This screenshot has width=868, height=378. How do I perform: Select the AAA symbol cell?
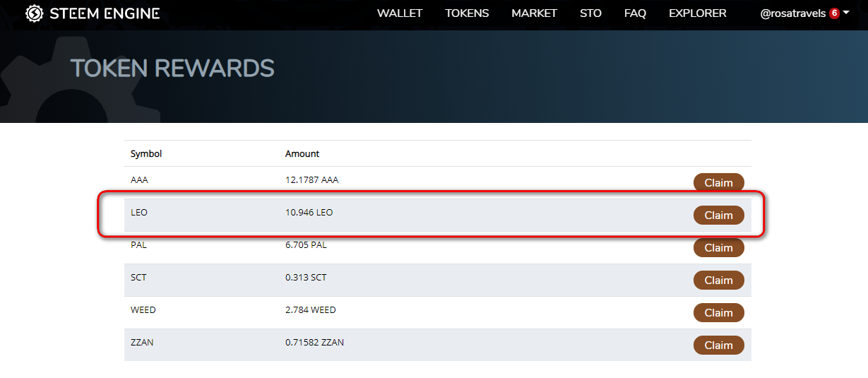coord(139,180)
